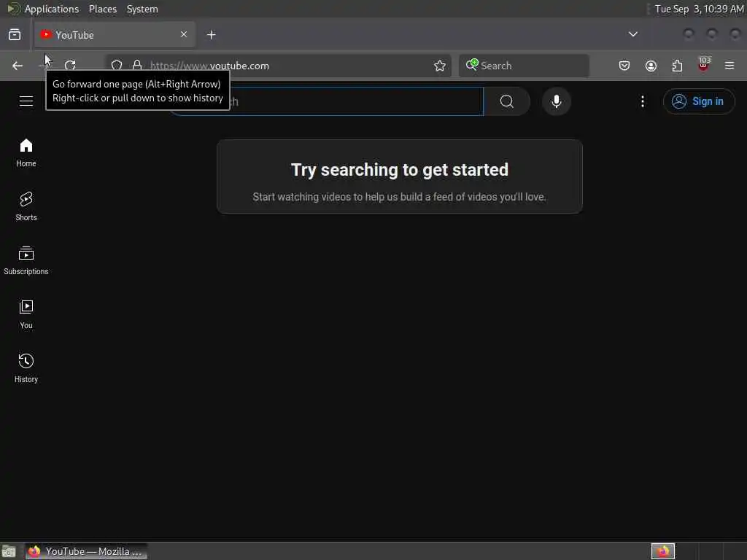
Task: Open the Applications menu
Action: click(x=52, y=9)
